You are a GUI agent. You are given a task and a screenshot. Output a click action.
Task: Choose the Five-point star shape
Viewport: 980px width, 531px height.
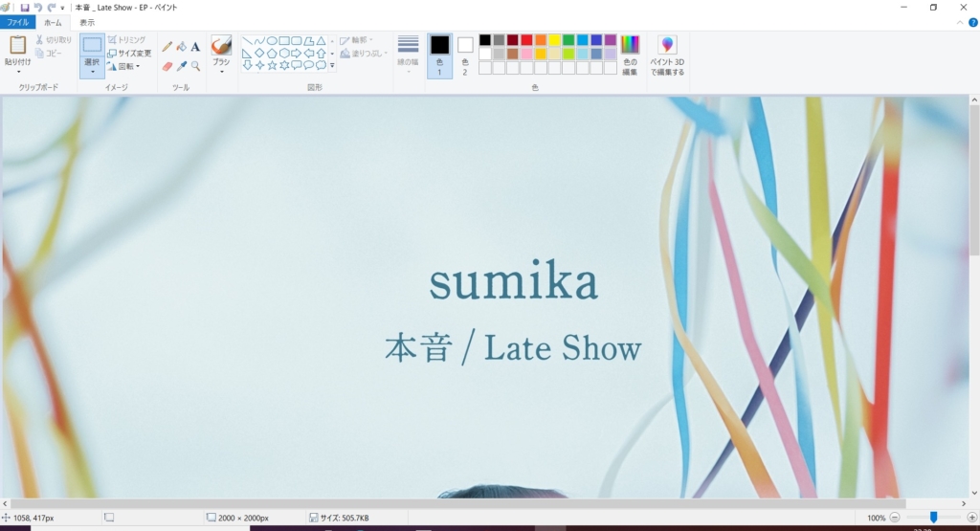[x=272, y=65]
